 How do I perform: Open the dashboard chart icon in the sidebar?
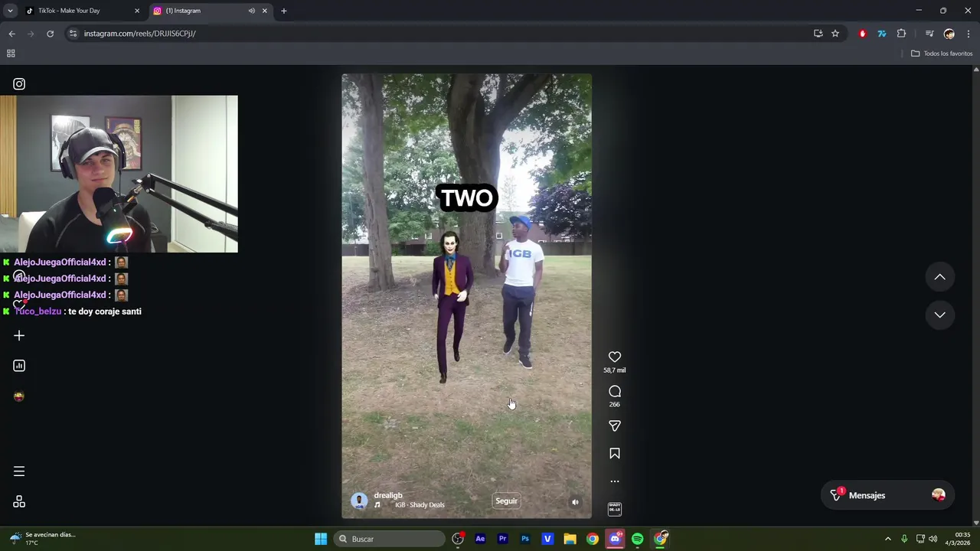click(19, 366)
